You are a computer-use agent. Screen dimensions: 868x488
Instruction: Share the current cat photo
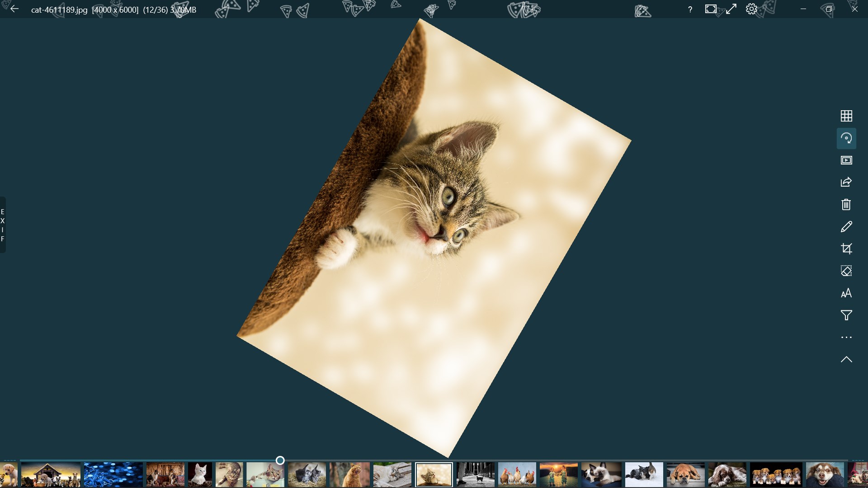coord(846,182)
